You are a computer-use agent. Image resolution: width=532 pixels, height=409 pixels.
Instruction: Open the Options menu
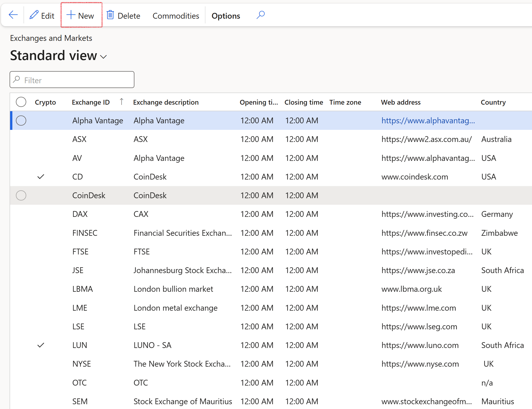click(x=226, y=16)
